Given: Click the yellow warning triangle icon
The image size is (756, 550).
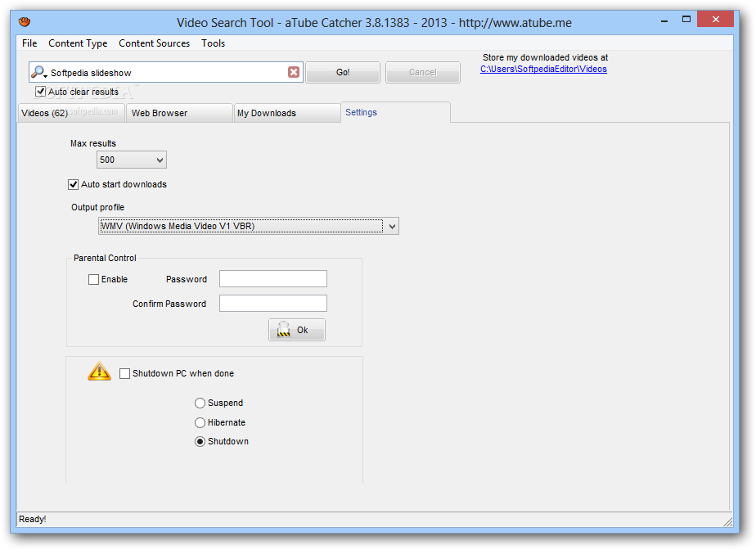Looking at the screenshot, I should 99,372.
